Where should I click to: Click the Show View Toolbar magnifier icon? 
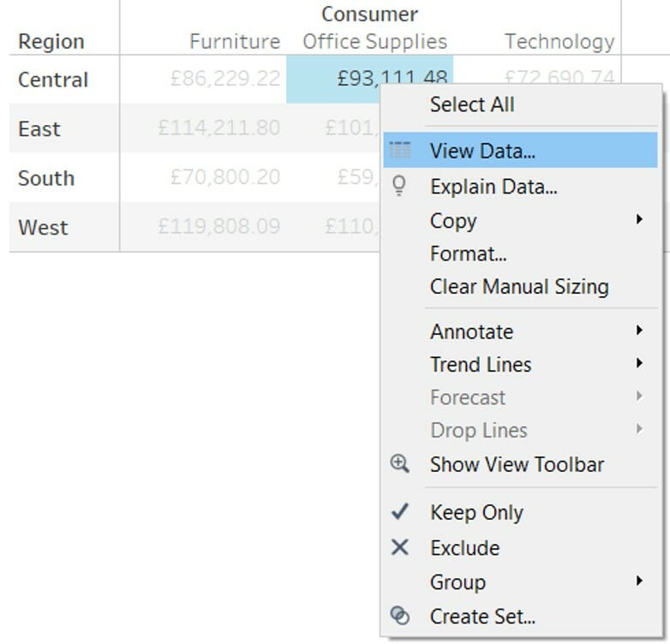[x=400, y=464]
